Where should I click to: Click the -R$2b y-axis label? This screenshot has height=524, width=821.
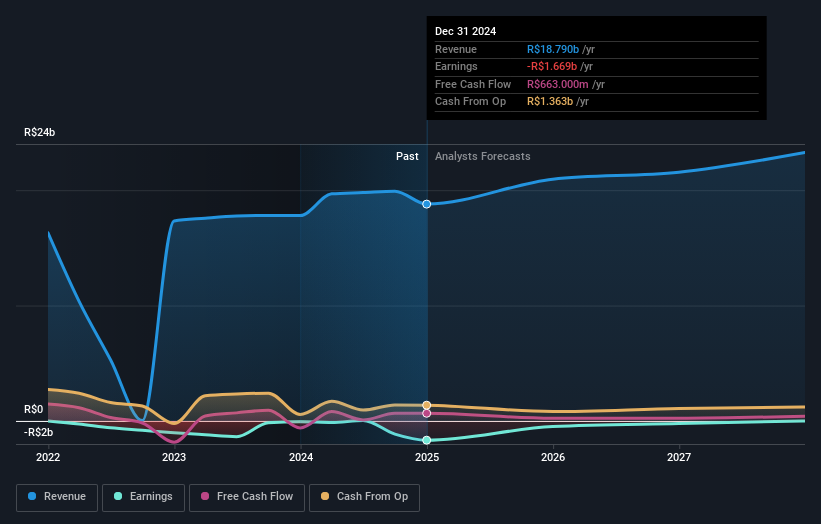click(x=38, y=432)
